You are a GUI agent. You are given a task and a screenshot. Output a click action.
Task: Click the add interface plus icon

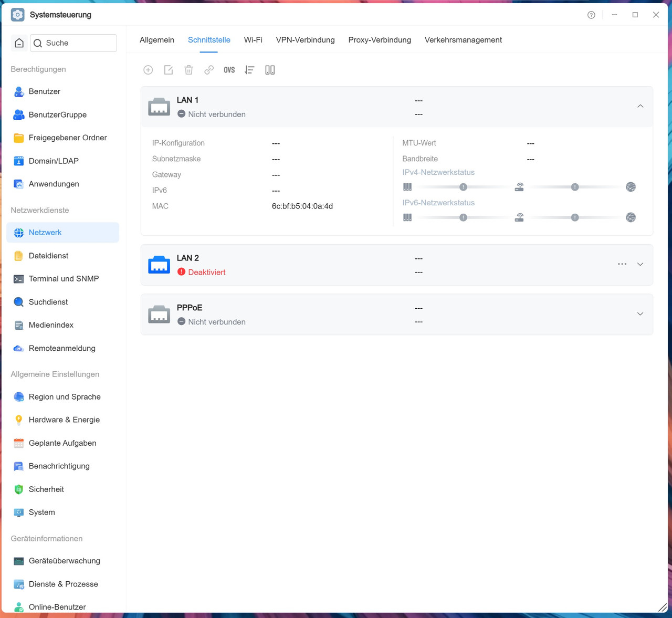pos(148,70)
